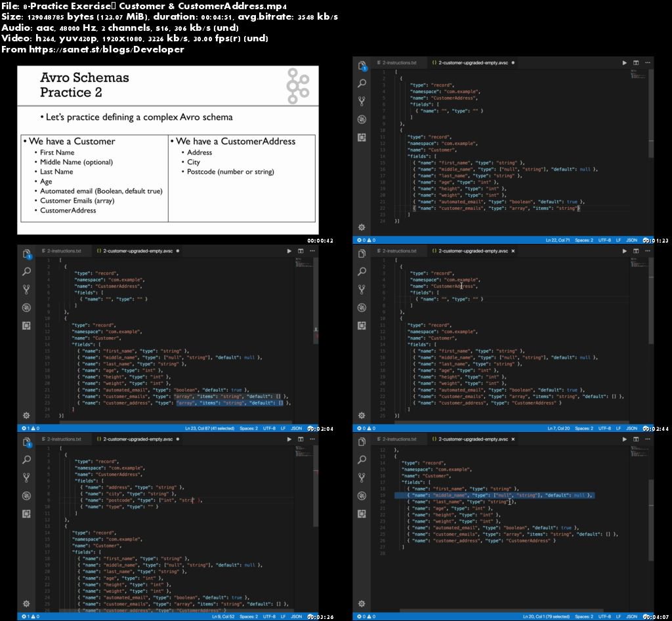This screenshot has height=621, width=672.
Task: Open Extensions icon in the 00:02:44 frame
Action: click(x=362, y=325)
